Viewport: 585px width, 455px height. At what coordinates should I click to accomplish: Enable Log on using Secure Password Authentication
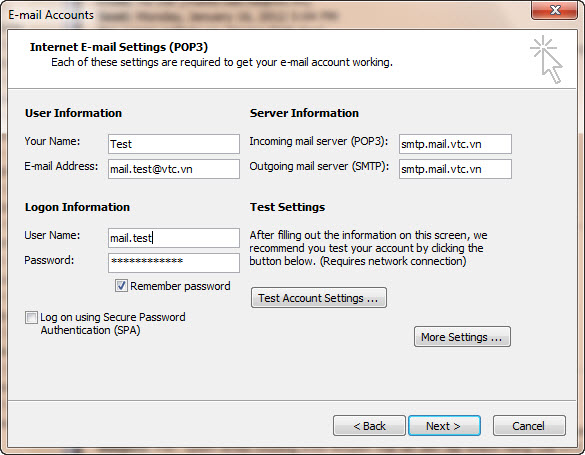coord(31,318)
